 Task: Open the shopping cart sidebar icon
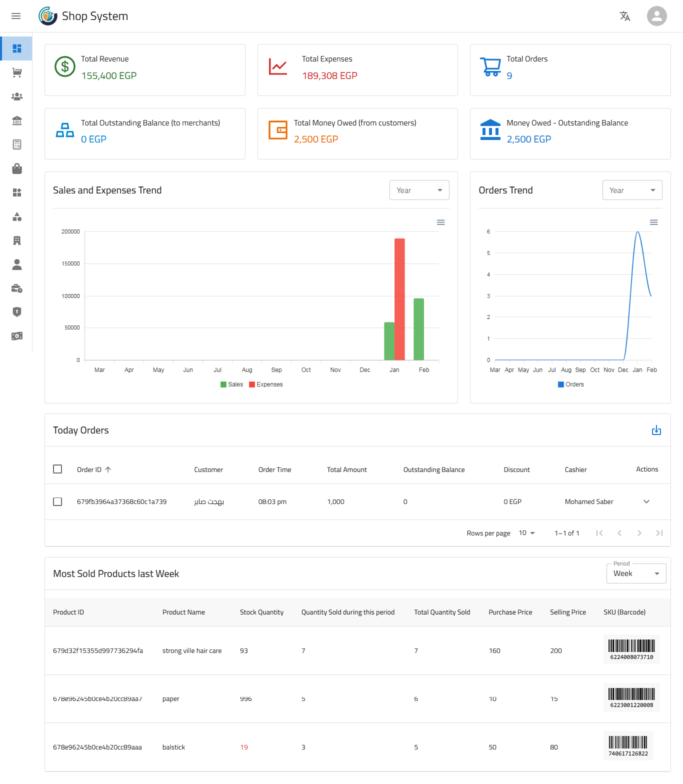17,72
